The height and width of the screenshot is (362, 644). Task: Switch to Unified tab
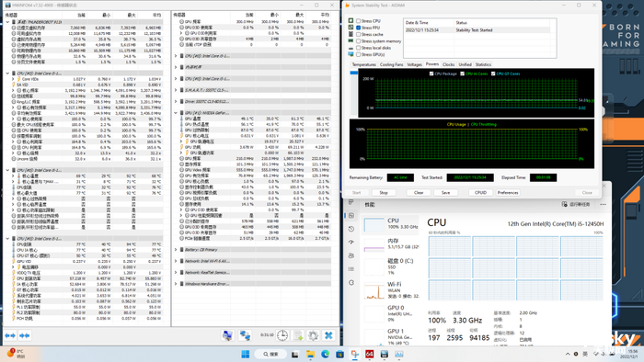point(465,64)
